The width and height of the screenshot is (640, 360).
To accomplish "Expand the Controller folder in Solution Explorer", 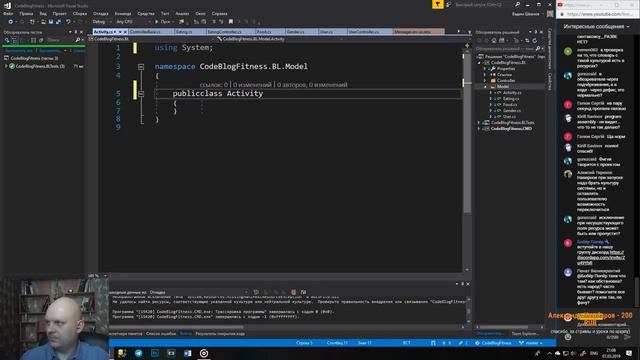I will (485, 80).
